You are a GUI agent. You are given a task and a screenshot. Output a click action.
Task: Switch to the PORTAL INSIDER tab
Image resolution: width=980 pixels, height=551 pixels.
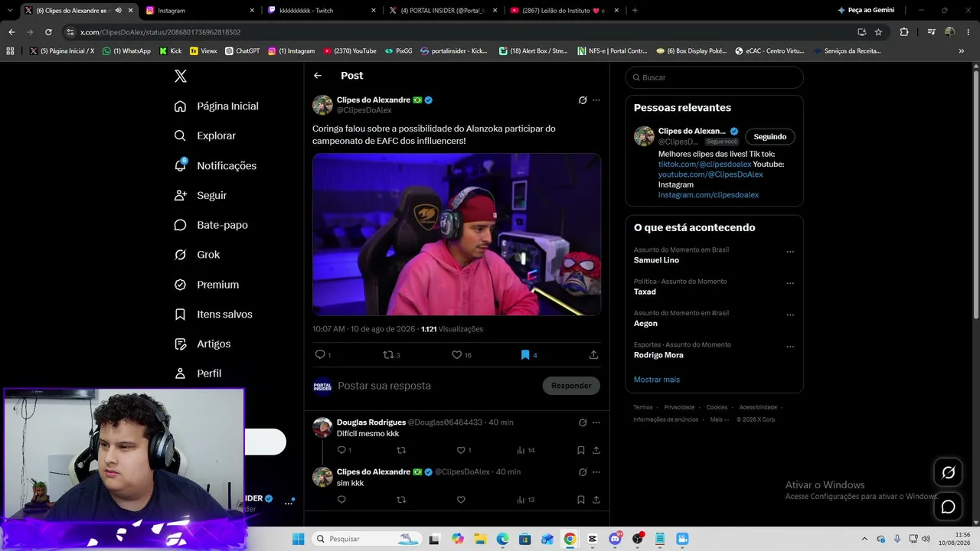click(443, 11)
